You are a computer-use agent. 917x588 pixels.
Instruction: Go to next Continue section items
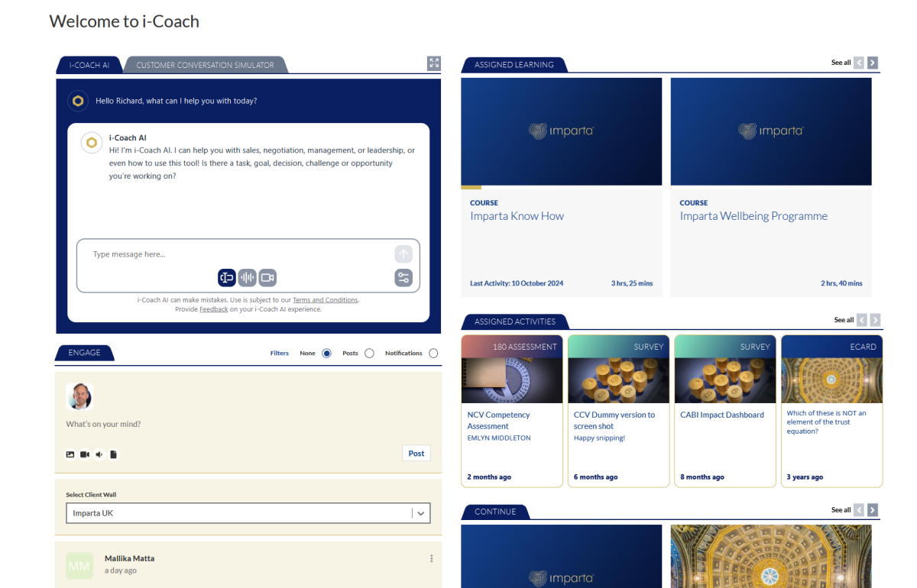(873, 510)
